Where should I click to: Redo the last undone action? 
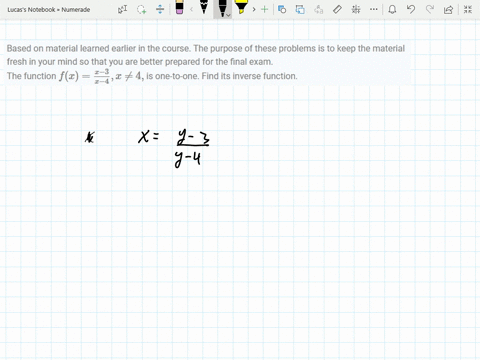430,9
